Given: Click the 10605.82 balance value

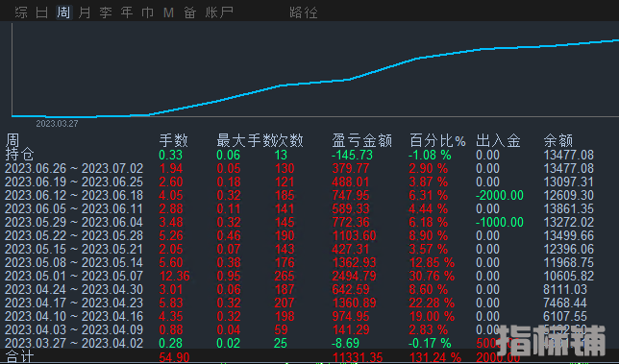Looking at the screenshot, I should click(x=568, y=276).
